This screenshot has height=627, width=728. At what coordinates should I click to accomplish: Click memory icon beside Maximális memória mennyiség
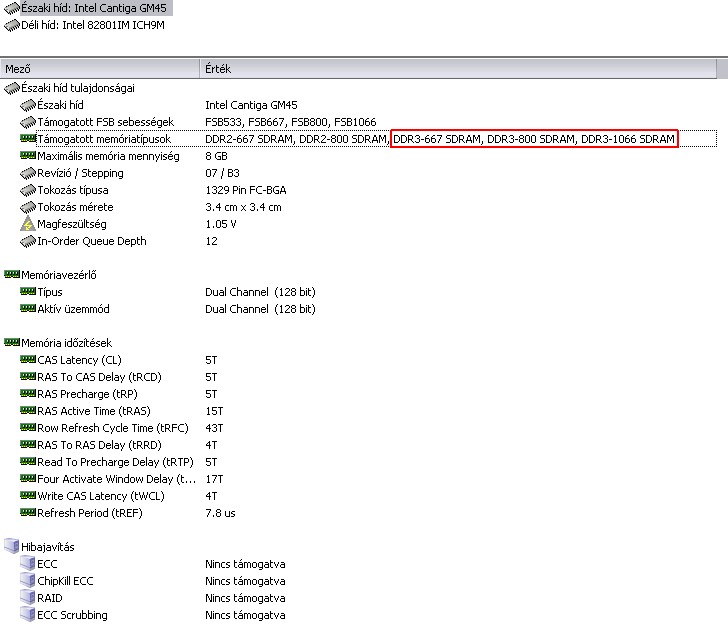[28, 156]
